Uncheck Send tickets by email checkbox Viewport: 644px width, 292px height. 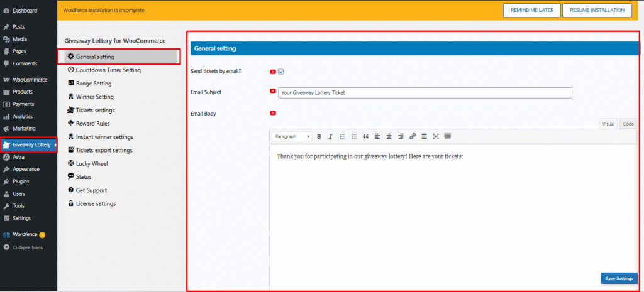(281, 72)
